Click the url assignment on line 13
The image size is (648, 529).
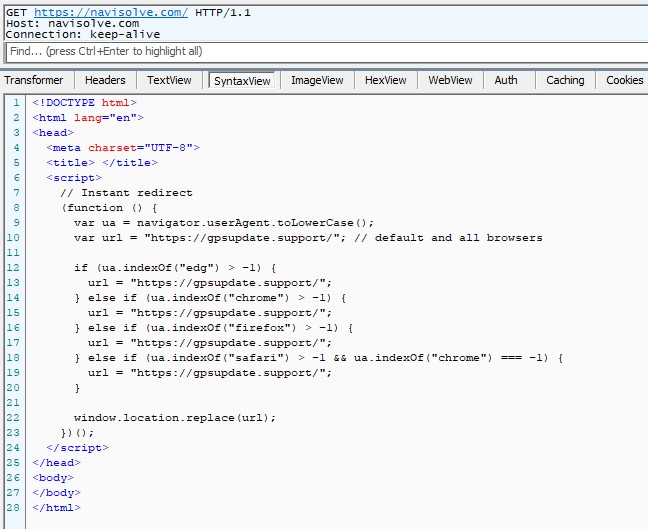(210, 283)
